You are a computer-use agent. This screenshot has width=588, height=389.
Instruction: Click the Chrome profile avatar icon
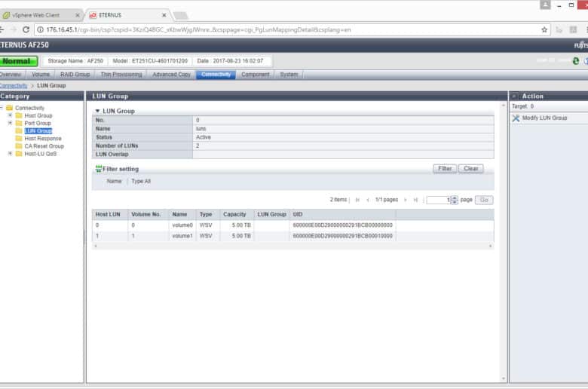click(x=545, y=5)
